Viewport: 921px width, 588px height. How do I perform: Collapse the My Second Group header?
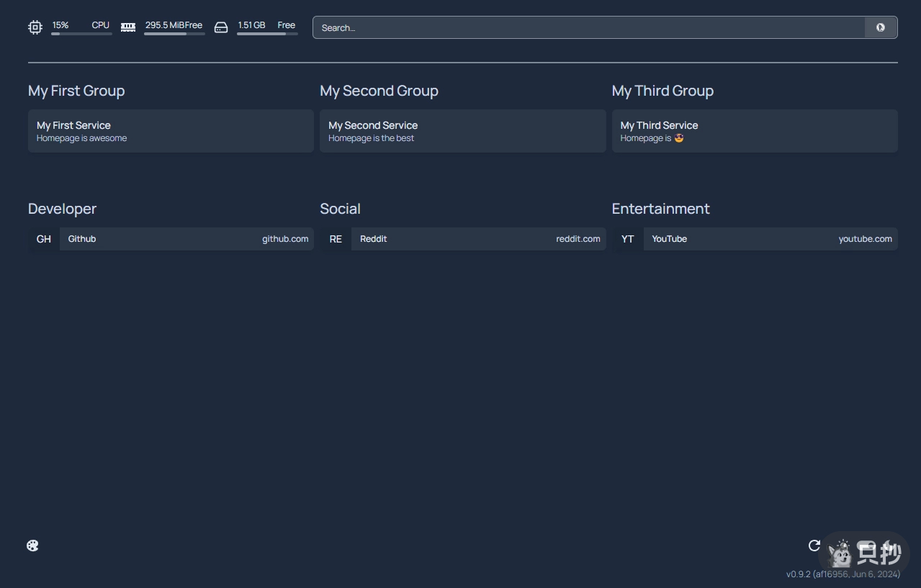pos(379,91)
